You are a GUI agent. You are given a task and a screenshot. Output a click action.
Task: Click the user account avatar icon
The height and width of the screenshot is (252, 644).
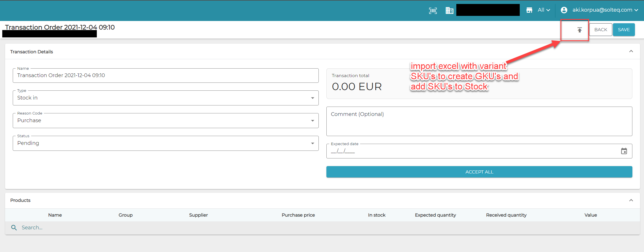coord(564,10)
